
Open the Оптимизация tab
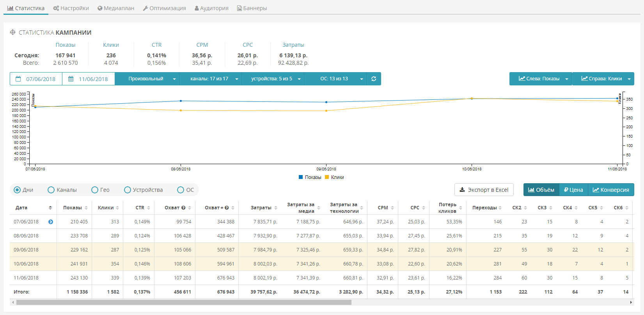coord(164,8)
